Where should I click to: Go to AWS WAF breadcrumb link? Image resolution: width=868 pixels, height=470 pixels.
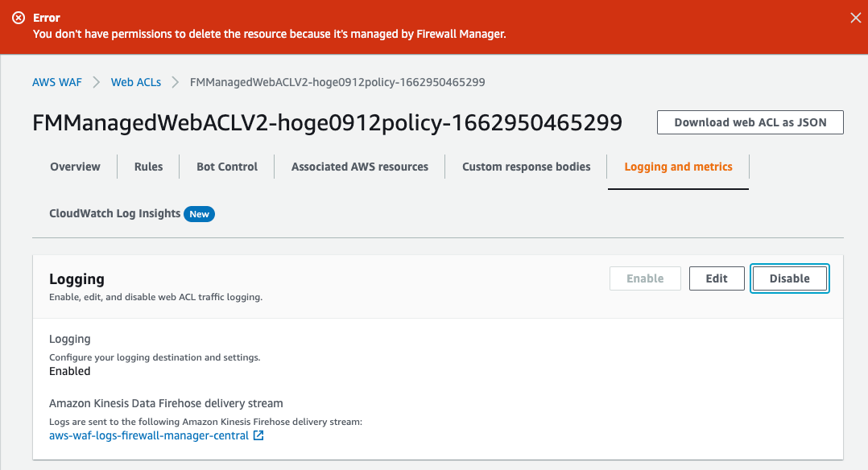(57, 82)
